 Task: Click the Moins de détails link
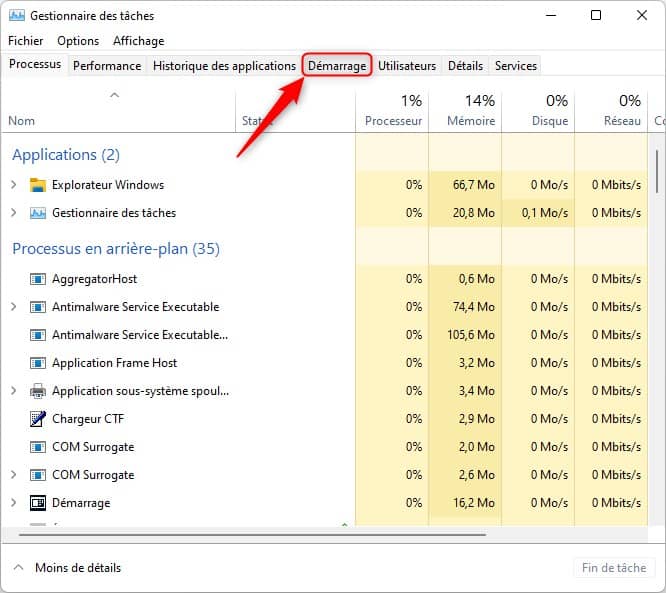(78, 568)
